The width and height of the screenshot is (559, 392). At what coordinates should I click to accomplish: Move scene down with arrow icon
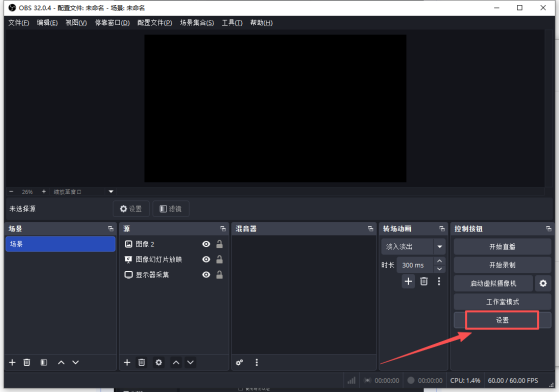(x=76, y=362)
